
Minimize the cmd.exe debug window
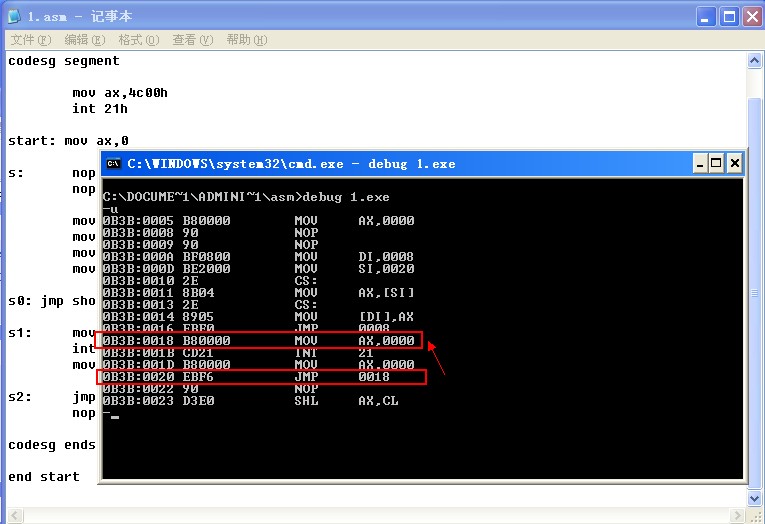[x=699, y=163]
